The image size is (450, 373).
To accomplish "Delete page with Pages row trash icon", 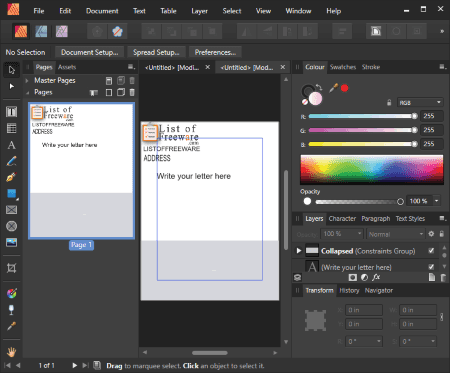I will [x=132, y=92].
